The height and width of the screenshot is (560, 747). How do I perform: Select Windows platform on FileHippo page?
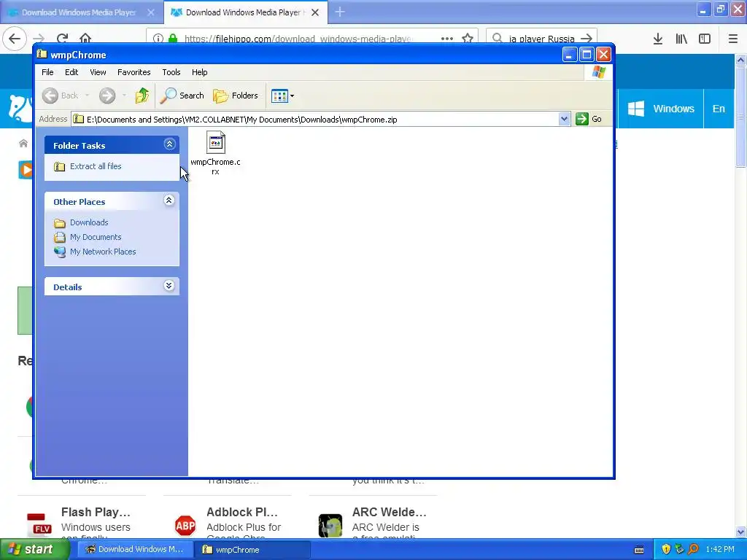click(661, 109)
